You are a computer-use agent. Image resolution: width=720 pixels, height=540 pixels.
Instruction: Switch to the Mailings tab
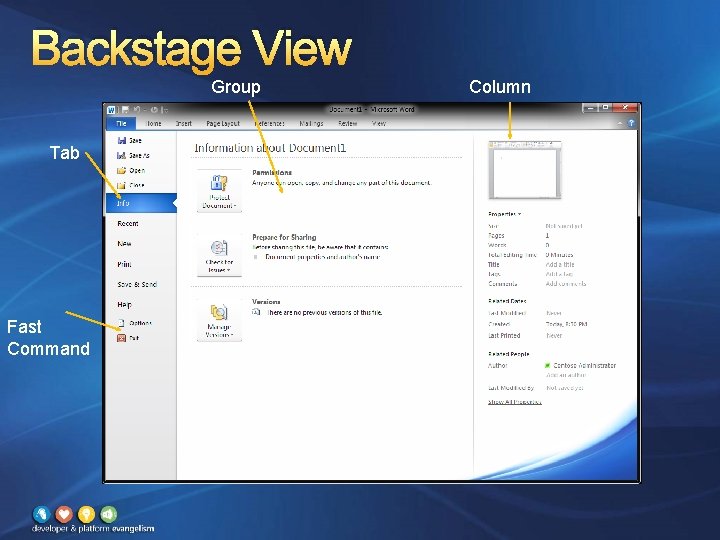[311, 124]
